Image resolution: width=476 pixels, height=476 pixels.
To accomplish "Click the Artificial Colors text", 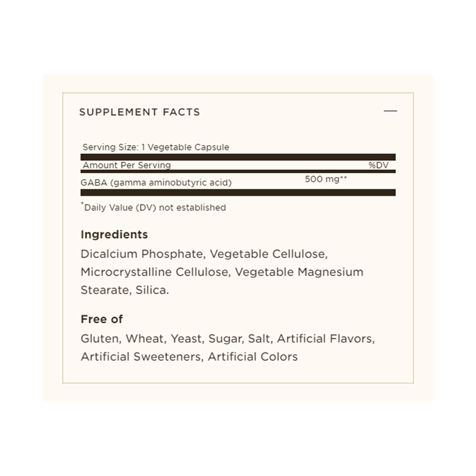I will (253, 356).
